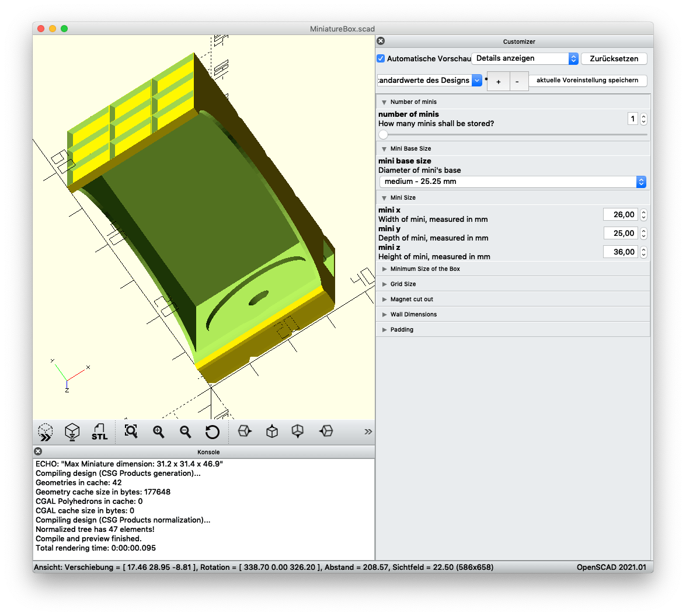Click the mini y stepper arrows

click(643, 234)
